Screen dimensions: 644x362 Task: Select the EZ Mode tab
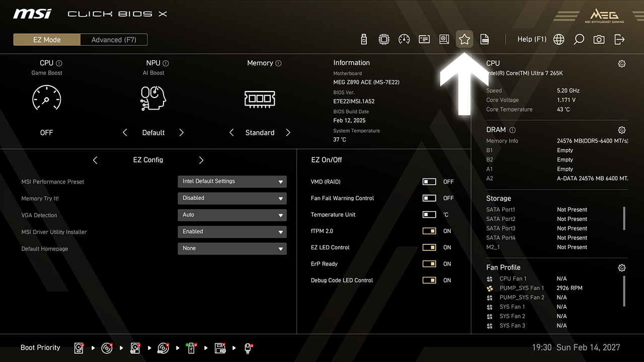(47, 40)
